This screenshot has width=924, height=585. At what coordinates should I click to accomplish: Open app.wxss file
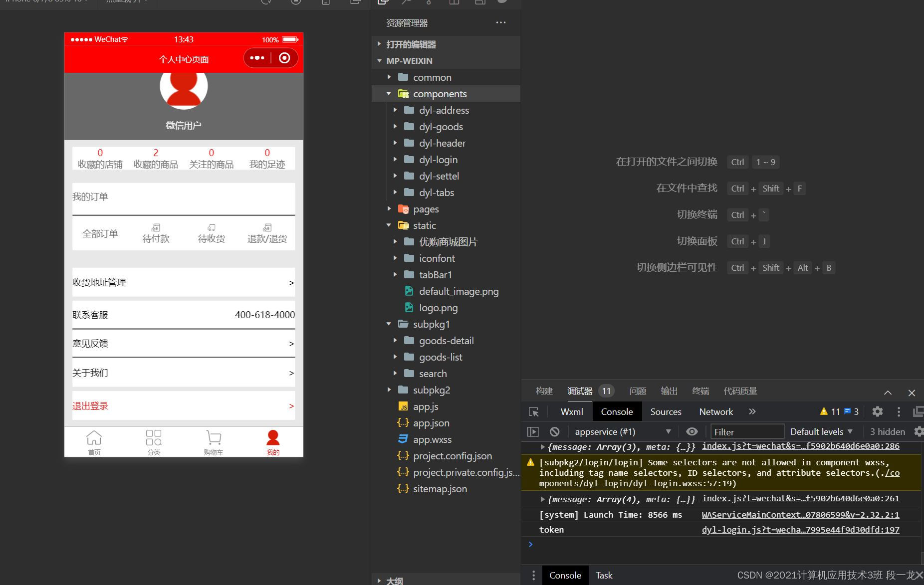pyautogui.click(x=446, y=439)
